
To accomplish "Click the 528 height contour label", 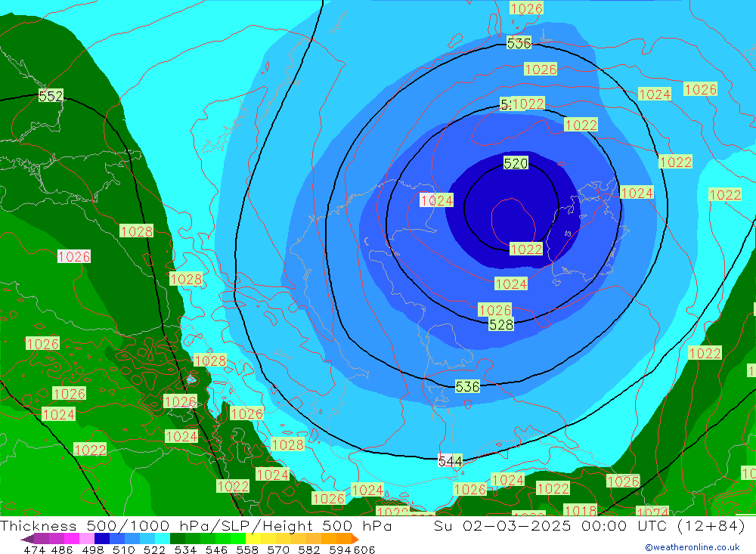I will [x=501, y=324].
